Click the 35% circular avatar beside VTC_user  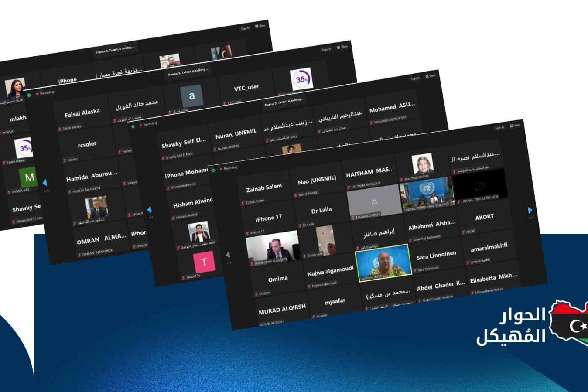click(301, 79)
